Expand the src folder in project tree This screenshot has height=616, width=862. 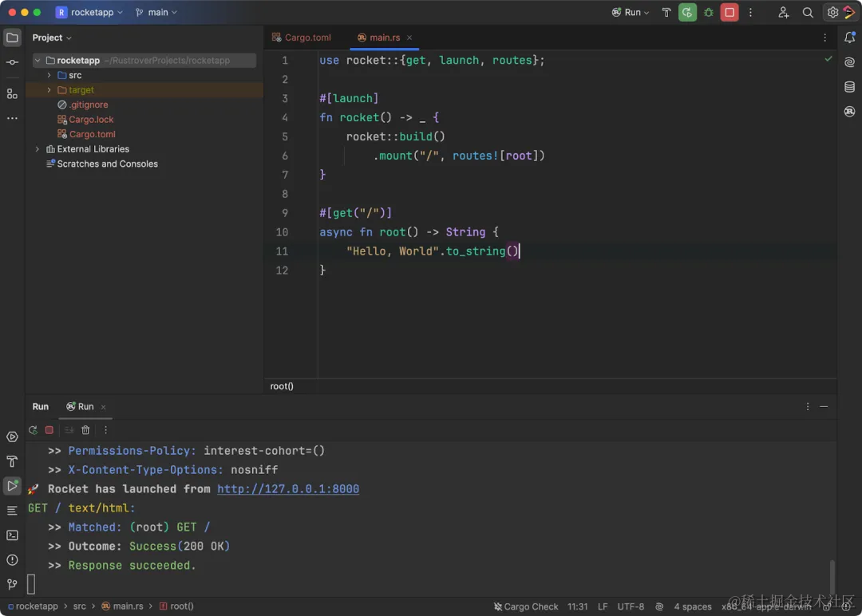(x=49, y=75)
